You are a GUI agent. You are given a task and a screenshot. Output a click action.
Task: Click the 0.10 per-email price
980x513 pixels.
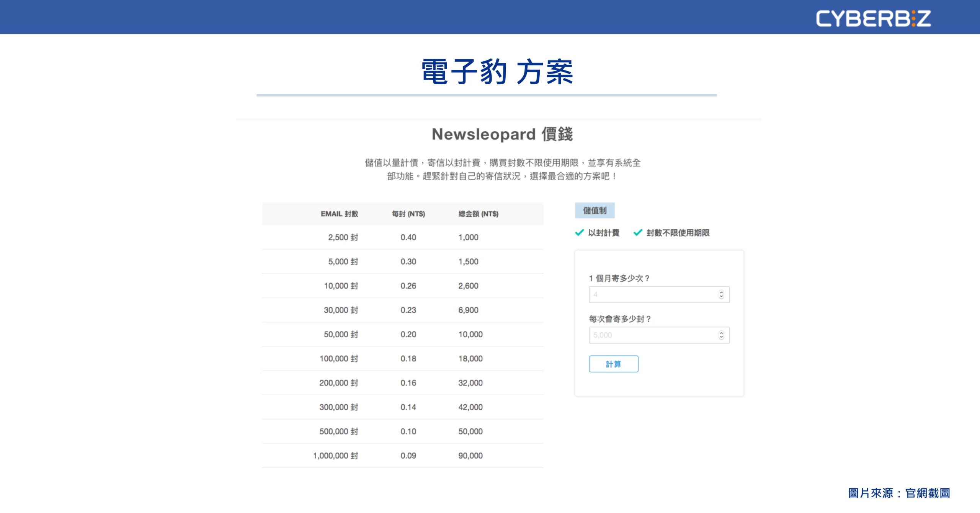[x=408, y=431]
